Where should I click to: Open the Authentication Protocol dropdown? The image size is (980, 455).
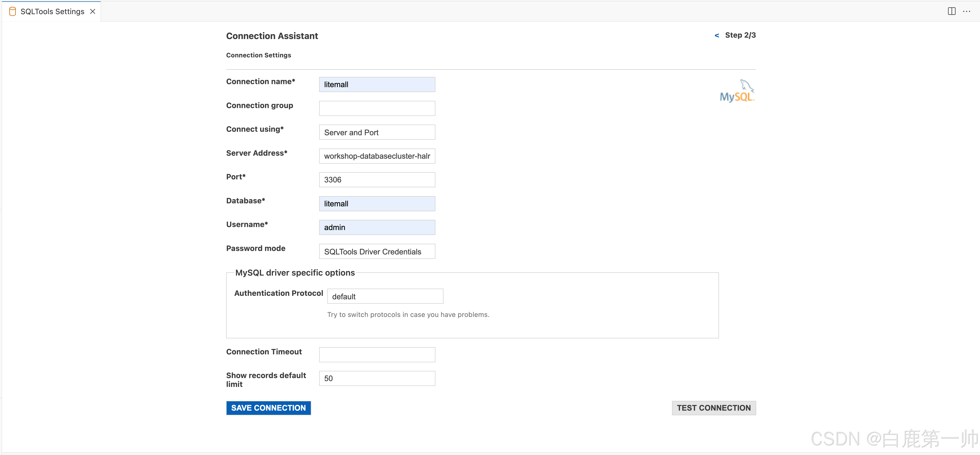385,296
